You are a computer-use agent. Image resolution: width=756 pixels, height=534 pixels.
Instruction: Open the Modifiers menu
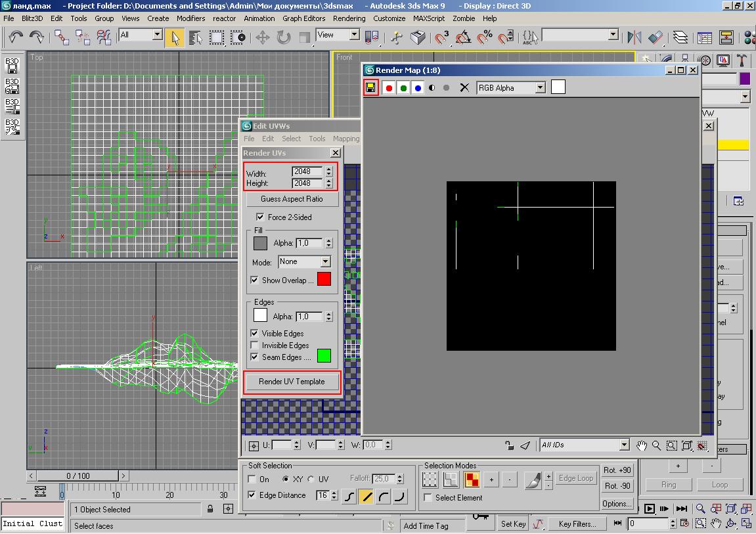190,18
